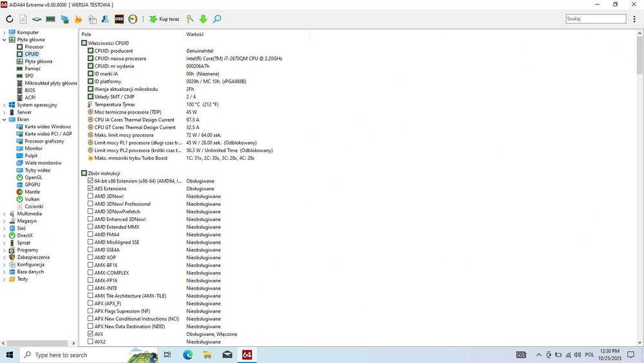Select the Temperatura Tjmax row
Viewport: 644px width, 363px height.
[193, 104]
